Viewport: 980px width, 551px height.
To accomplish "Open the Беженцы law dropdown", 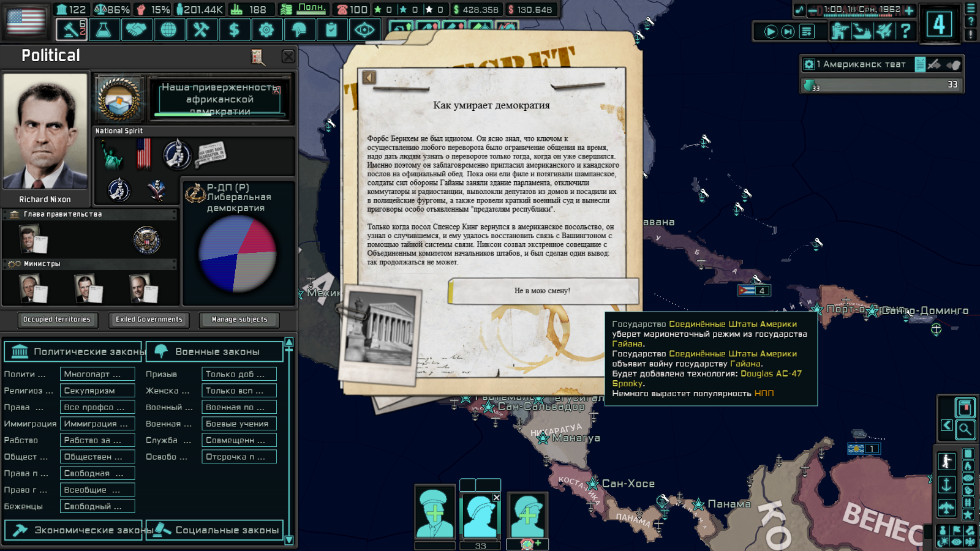I will (x=97, y=506).
